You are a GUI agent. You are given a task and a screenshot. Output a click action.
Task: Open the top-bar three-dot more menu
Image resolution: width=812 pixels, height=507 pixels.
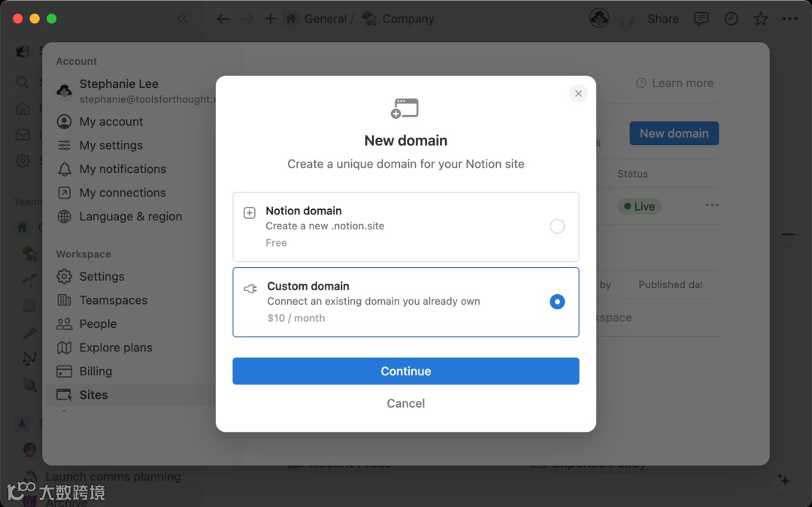pos(789,19)
